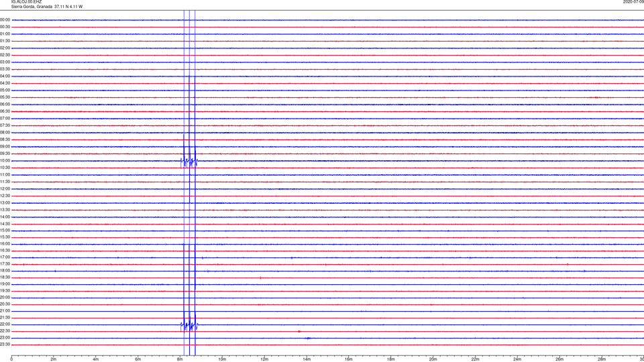Click the small blue event on 23:00 trace
This screenshot has height=362, width=644.
click(308, 338)
